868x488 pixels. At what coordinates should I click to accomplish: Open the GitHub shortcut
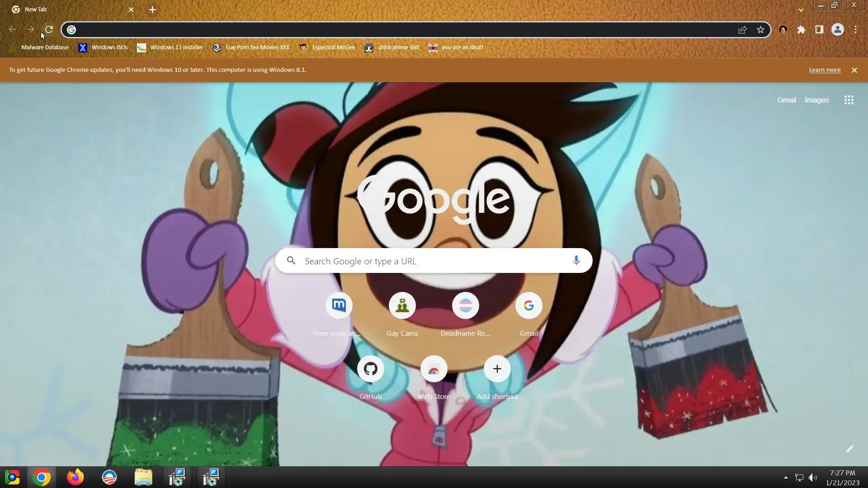[370, 369]
